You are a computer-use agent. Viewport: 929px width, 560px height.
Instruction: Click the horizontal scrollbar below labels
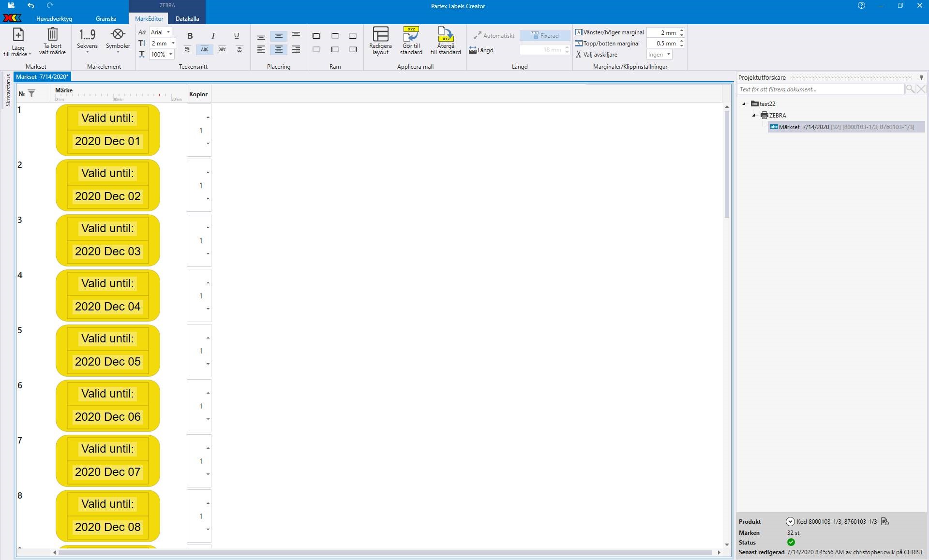pyautogui.click(x=385, y=552)
